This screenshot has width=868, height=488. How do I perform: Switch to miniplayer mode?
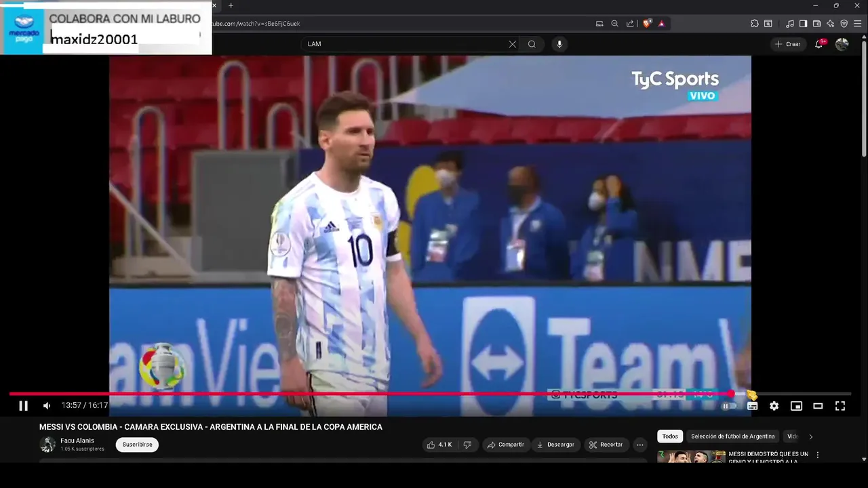[x=797, y=406]
